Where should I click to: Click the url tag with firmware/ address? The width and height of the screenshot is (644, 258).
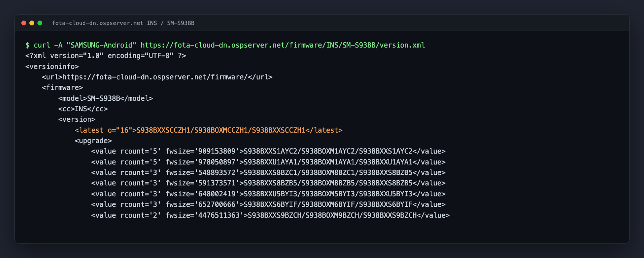pyautogui.click(x=157, y=77)
